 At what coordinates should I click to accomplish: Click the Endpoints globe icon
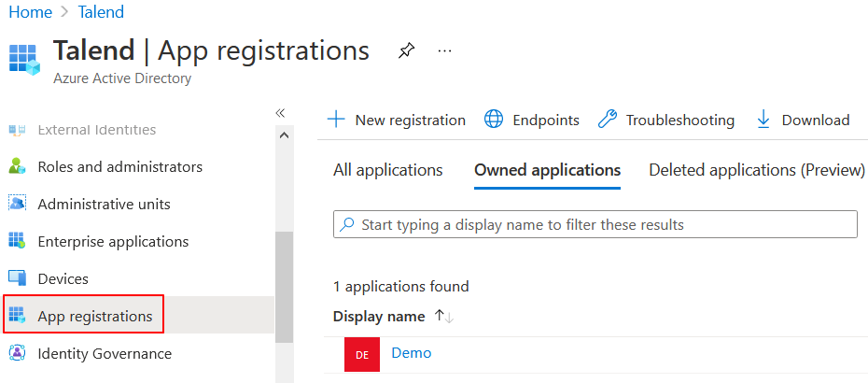tap(494, 120)
